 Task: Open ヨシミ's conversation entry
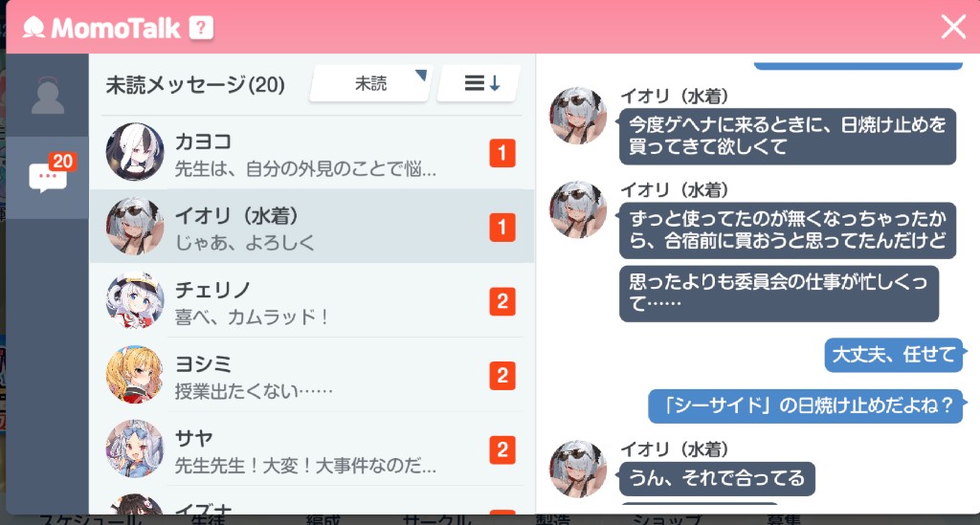tap(313, 375)
